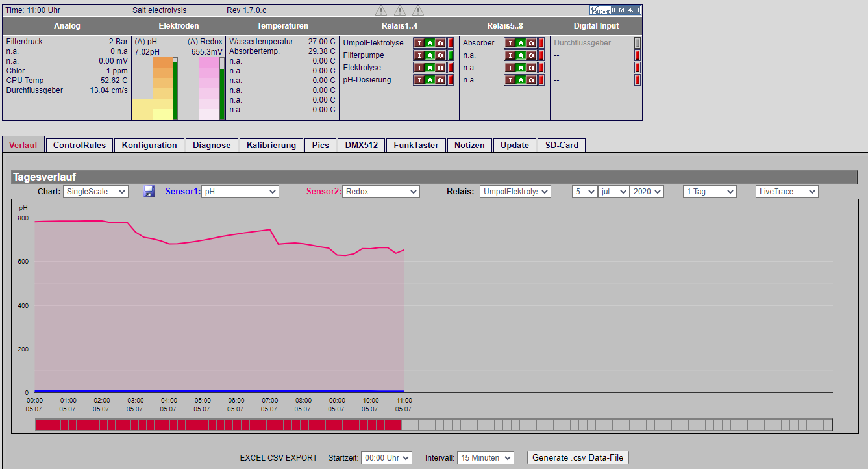Click the 655.3mV Redox reading
Image resolution: width=868 pixels, height=469 pixels.
pyautogui.click(x=207, y=51)
